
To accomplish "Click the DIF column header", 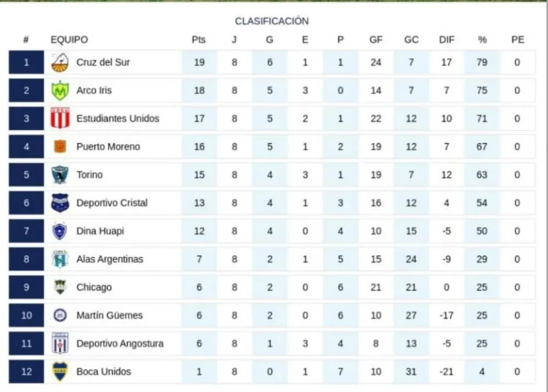I will 446,40.
